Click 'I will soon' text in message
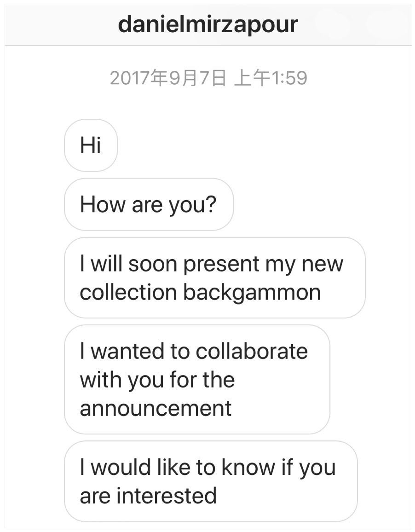415x532 pixels. [x=117, y=264]
